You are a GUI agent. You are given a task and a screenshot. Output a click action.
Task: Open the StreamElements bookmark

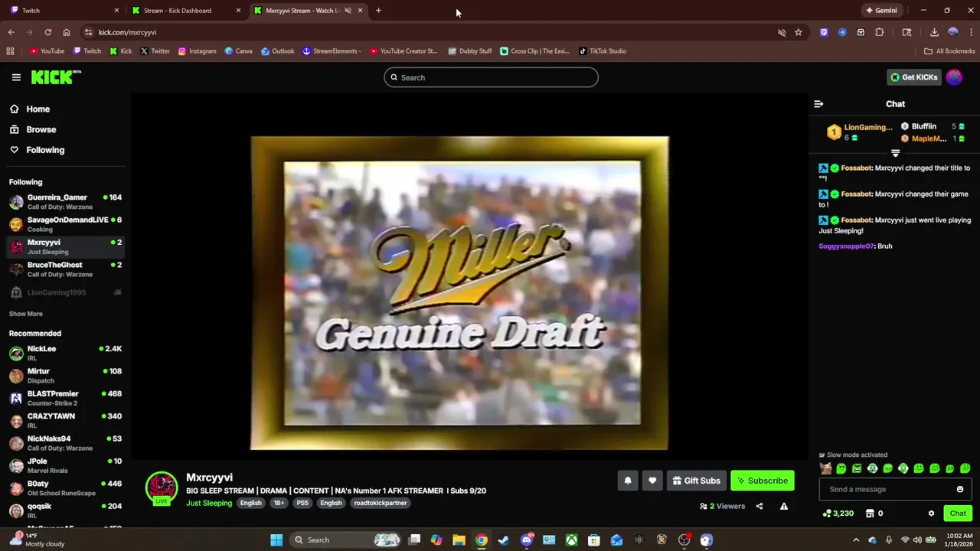(332, 51)
